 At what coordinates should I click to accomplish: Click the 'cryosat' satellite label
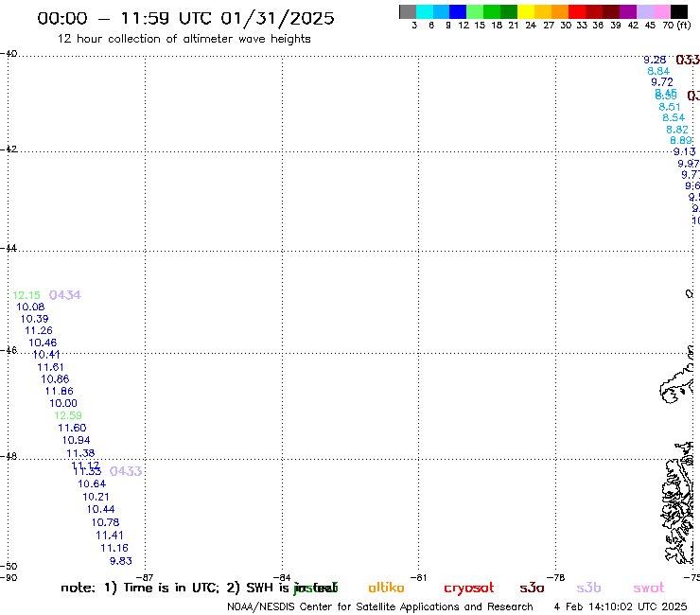point(469,589)
